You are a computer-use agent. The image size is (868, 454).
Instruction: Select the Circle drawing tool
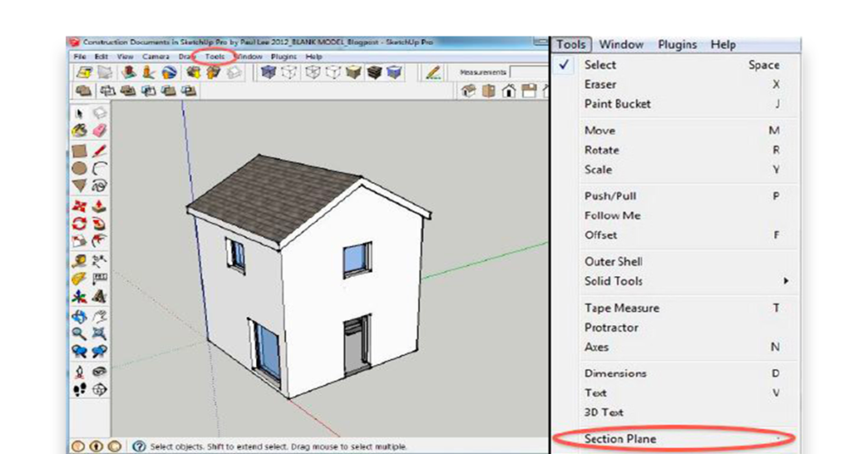(79, 168)
